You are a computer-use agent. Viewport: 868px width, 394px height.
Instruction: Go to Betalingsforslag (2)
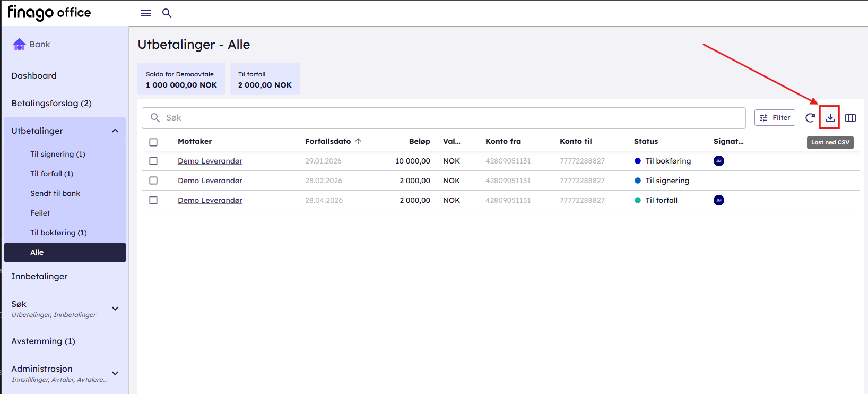click(51, 104)
